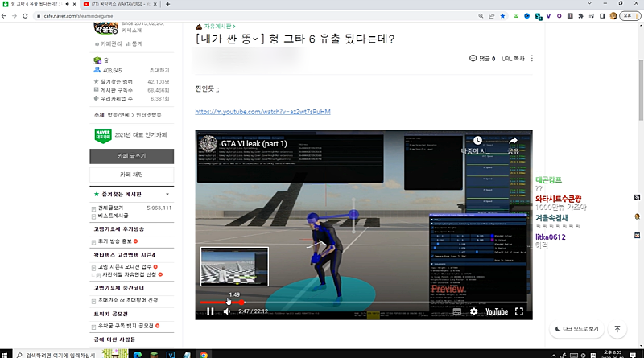Expand the 즐겨찾는 게시판 dropdown arrow
Image resolution: width=644 pixels, height=358 pixels.
coord(167,194)
